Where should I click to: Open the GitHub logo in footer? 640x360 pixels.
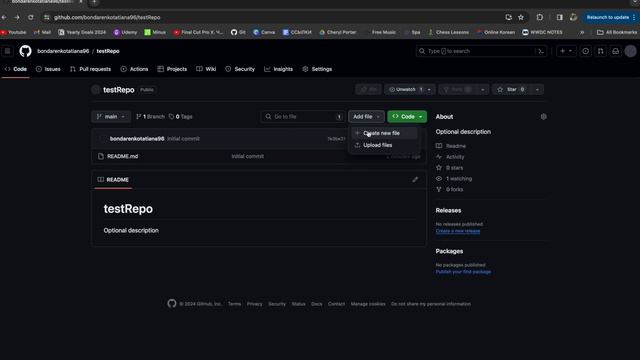(172, 304)
